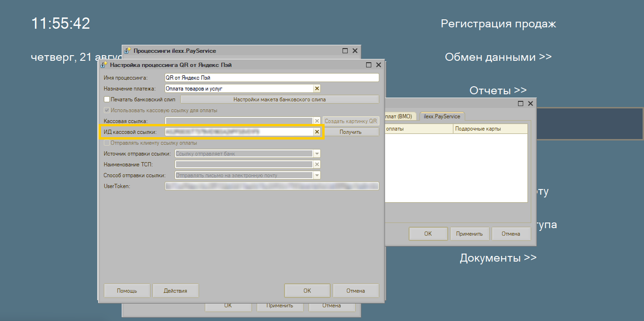Open the Документы >> menu
Image resolution: width=644 pixels, height=321 pixels.
tap(498, 258)
